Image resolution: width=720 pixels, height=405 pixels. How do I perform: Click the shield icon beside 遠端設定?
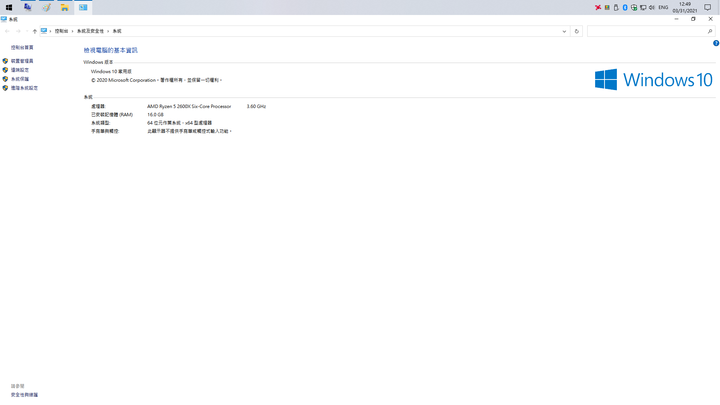click(x=6, y=70)
